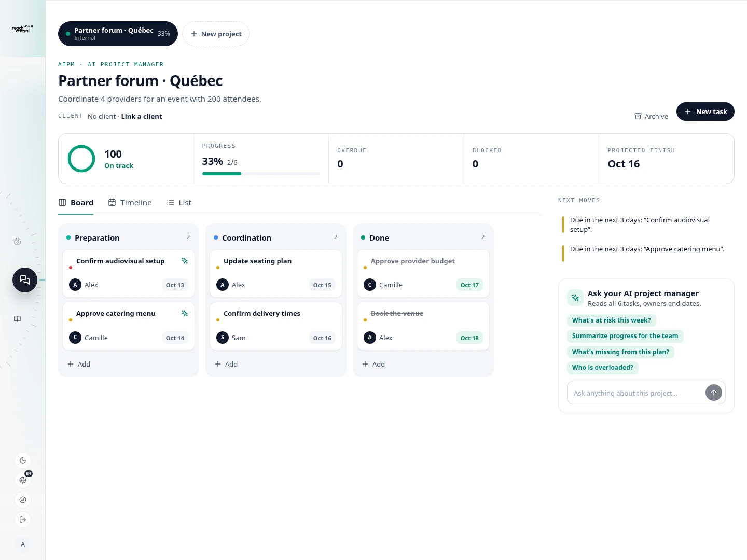747x560 pixels.
Task: Open the Confirm delivery times card
Action: coord(276,326)
